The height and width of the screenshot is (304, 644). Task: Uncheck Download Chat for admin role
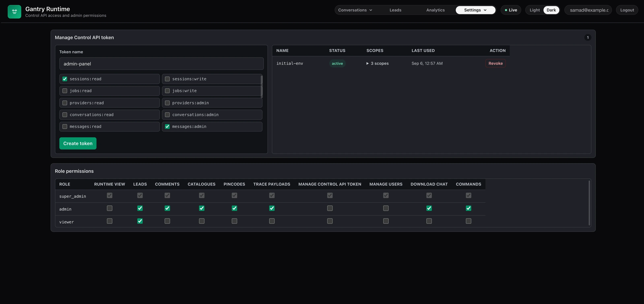(429, 208)
